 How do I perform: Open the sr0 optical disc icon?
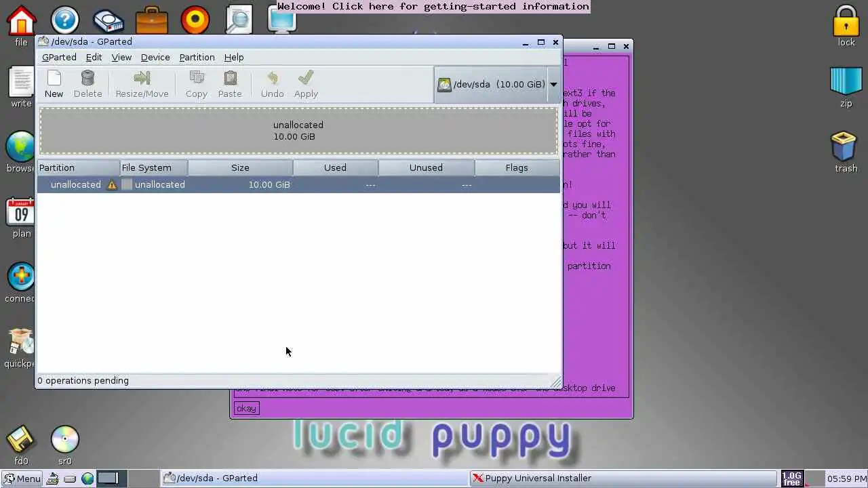(65, 440)
